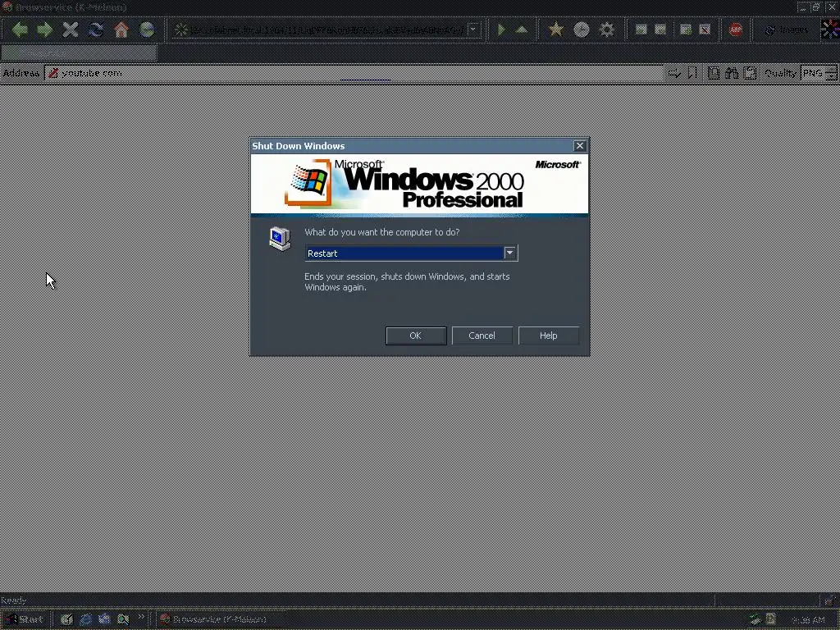Click the window icon with red X
Viewport: 840px width, 630px height.
click(705, 30)
